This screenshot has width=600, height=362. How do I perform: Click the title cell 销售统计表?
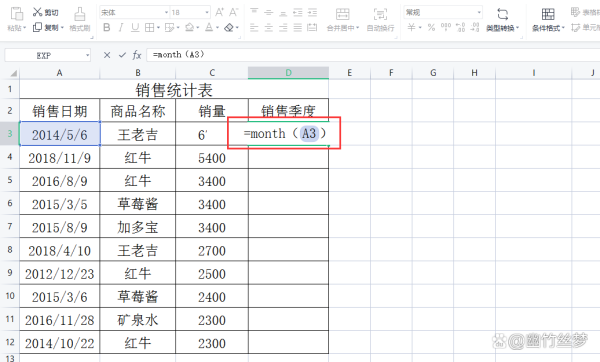point(174,90)
